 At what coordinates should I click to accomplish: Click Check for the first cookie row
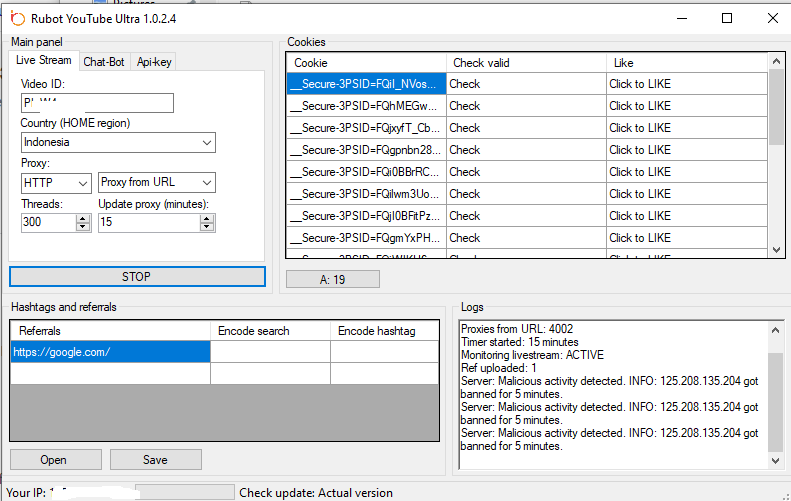[465, 84]
